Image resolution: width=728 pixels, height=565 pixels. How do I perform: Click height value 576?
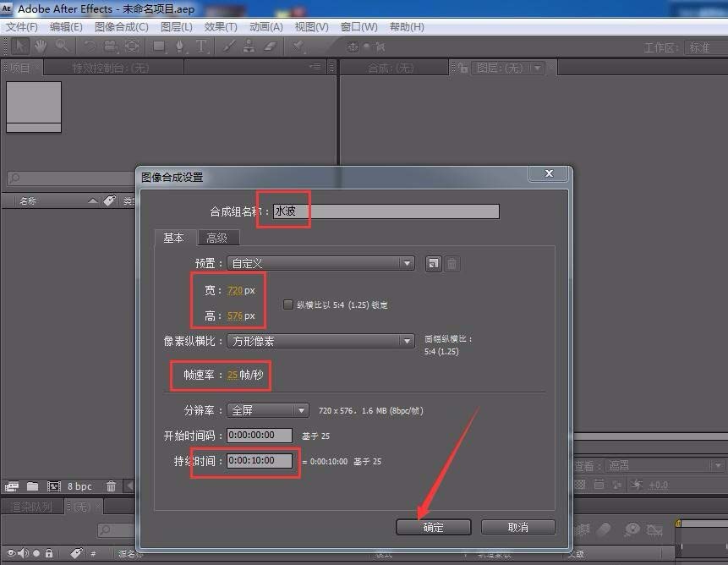click(x=235, y=315)
